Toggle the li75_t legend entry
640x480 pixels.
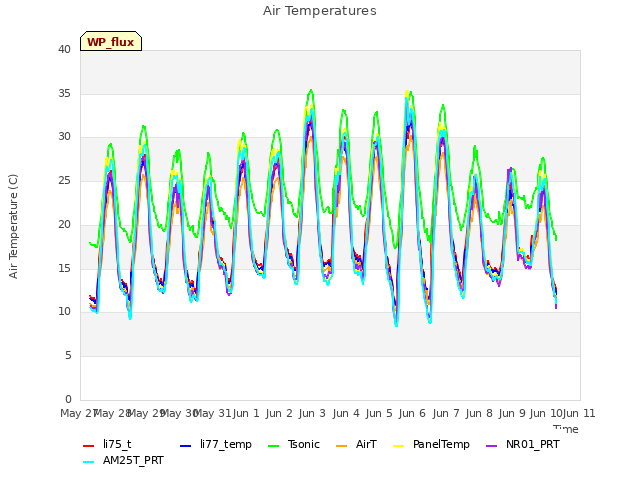107,444
